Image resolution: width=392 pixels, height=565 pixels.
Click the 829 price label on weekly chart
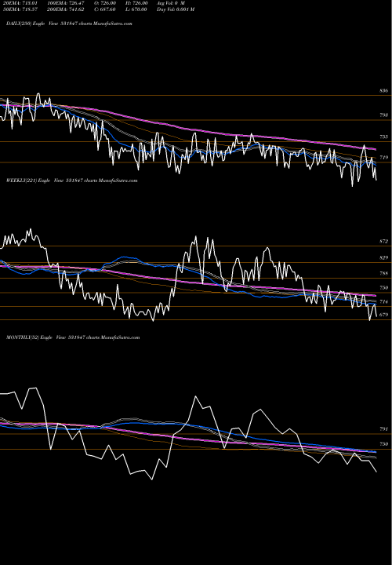pyautogui.click(x=383, y=258)
